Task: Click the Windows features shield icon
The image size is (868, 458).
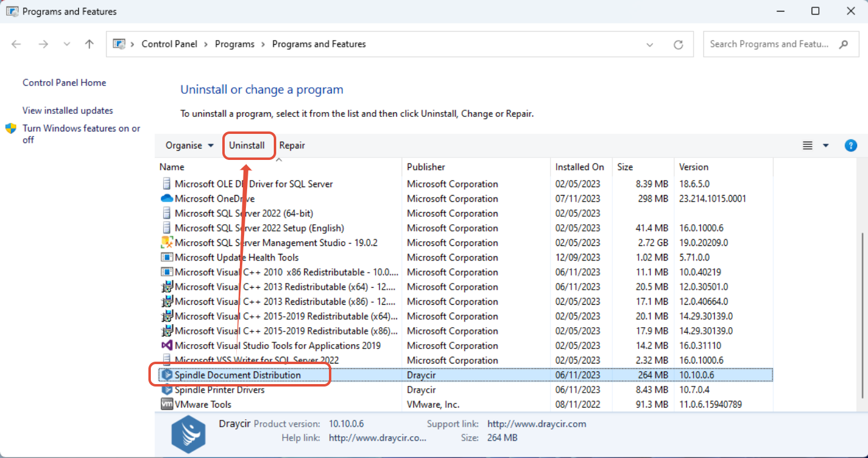Action: pyautogui.click(x=11, y=128)
